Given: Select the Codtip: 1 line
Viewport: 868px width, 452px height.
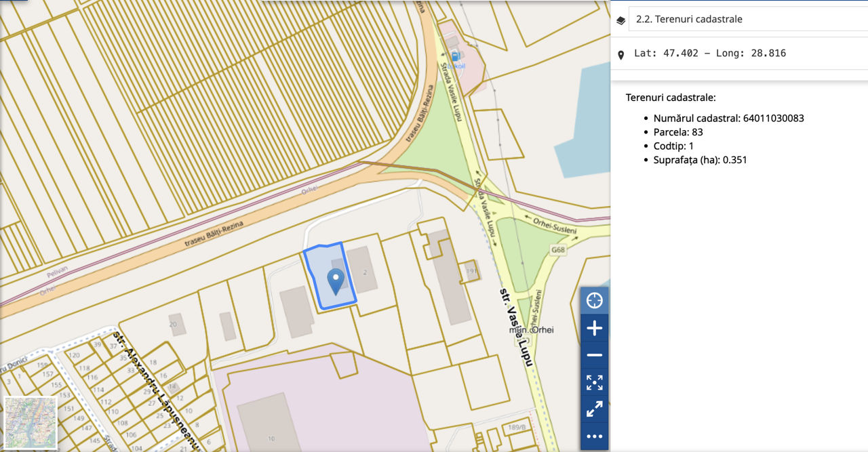Looking at the screenshot, I should coord(673,146).
